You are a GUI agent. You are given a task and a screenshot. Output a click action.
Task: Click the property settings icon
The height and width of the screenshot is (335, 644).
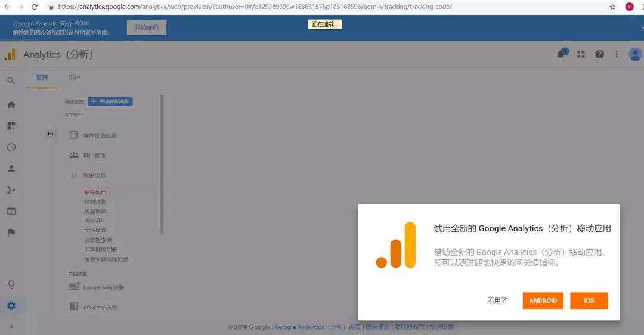click(73, 135)
